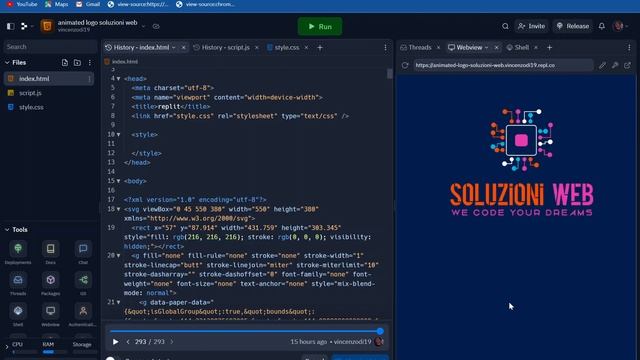
Task: Go to next history version
Action: (x=172, y=342)
